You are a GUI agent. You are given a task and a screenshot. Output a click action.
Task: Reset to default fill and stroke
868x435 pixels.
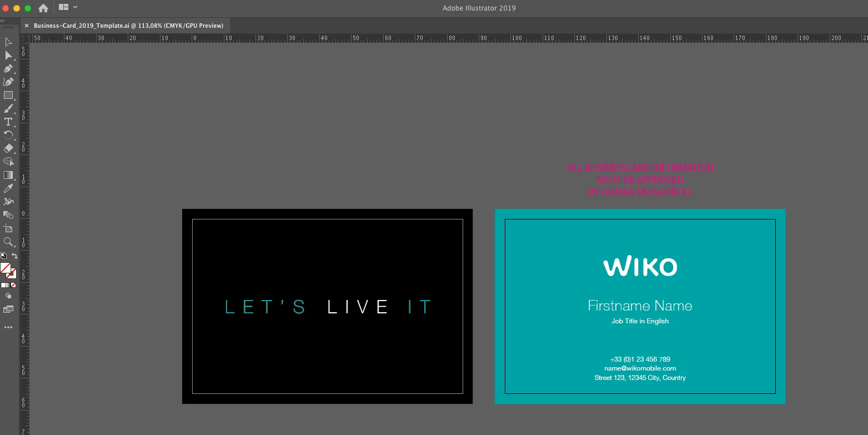point(3,256)
